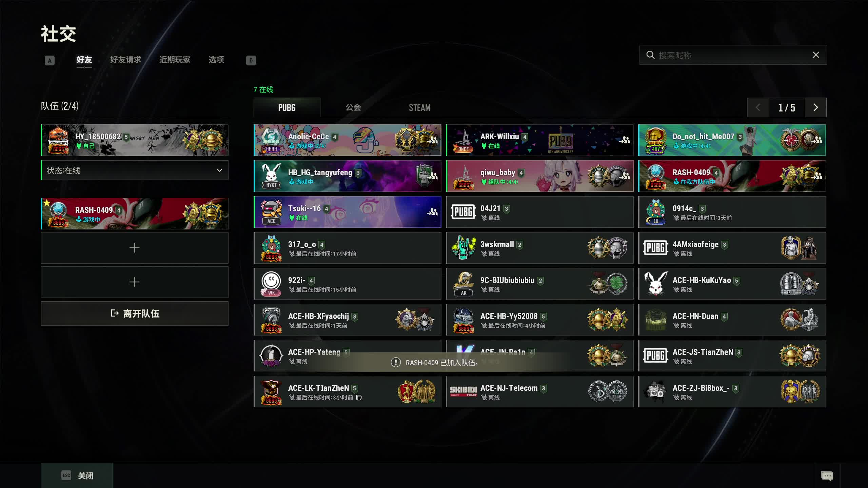Click the magnifier icon in the search box
Image resolution: width=868 pixels, height=488 pixels.
click(650, 55)
